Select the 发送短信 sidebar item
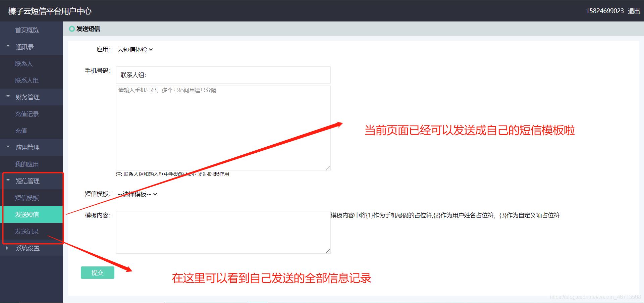 (28, 214)
